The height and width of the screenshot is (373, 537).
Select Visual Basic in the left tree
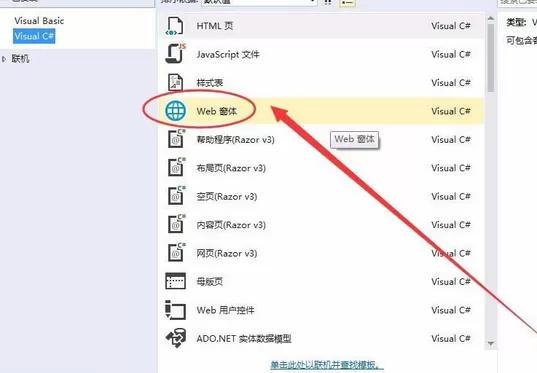tap(39, 21)
